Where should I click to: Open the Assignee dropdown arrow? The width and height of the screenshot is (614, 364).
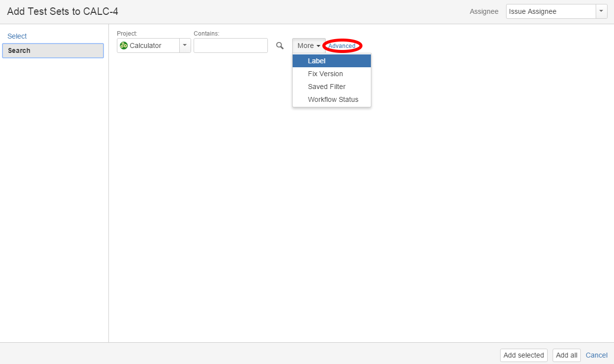tap(601, 11)
